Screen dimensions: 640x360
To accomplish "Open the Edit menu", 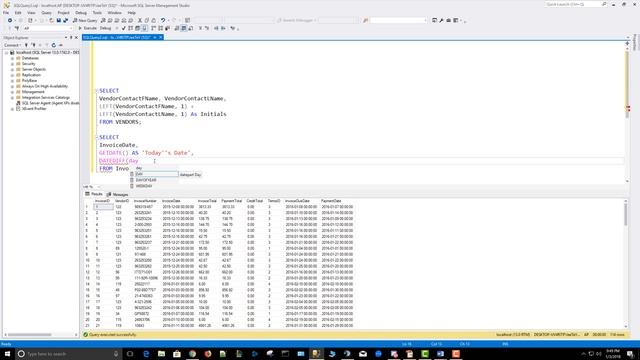I will tap(18, 13).
